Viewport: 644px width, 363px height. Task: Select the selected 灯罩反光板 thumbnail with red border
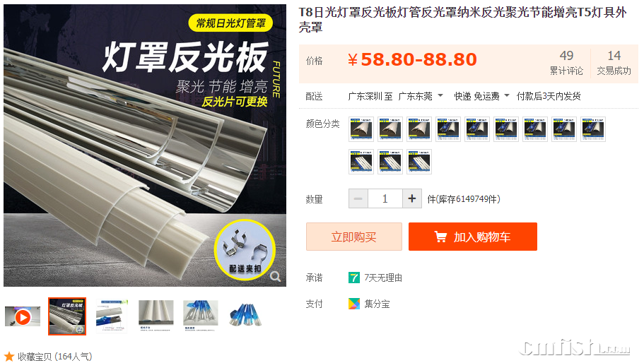point(67,316)
